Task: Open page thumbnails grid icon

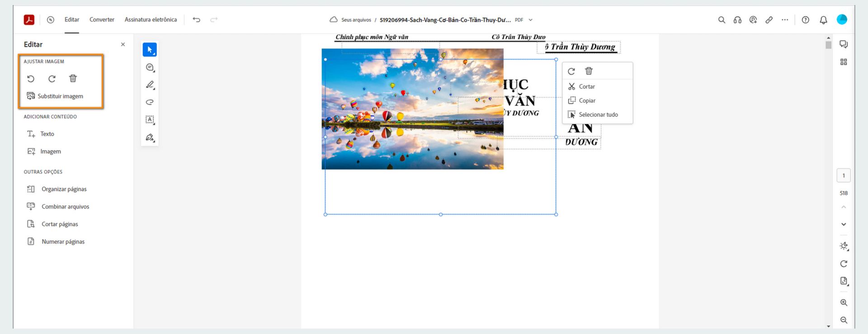Action: tap(844, 62)
